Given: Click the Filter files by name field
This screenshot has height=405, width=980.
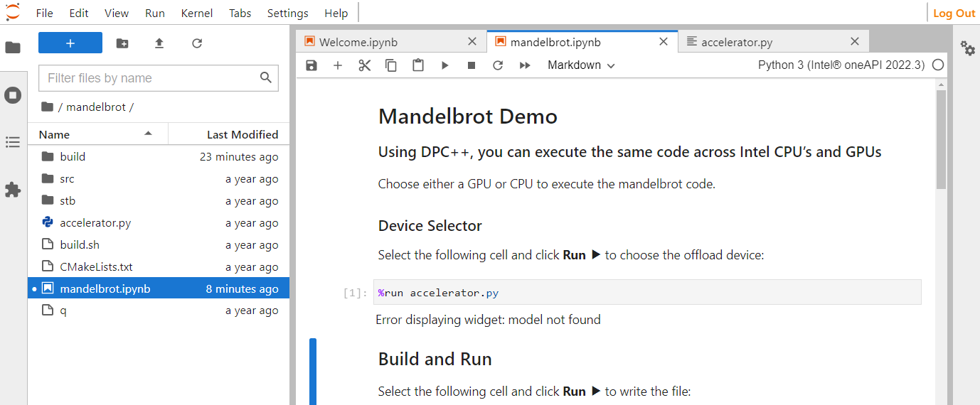Looking at the screenshot, I should pos(149,78).
